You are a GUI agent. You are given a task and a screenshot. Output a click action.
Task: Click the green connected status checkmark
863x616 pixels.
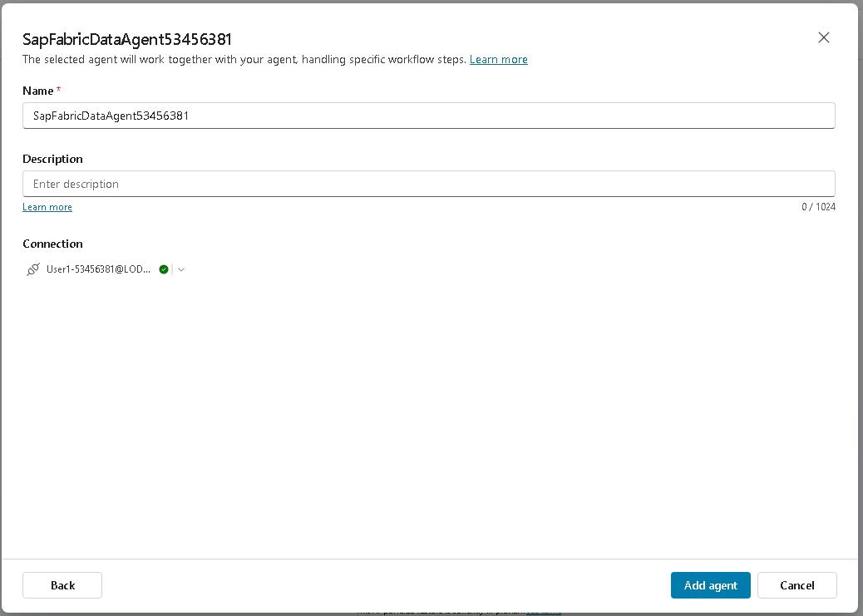pyautogui.click(x=164, y=269)
